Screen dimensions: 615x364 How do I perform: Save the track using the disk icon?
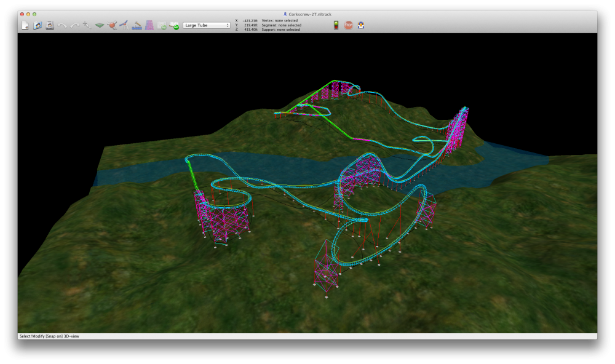(x=49, y=25)
